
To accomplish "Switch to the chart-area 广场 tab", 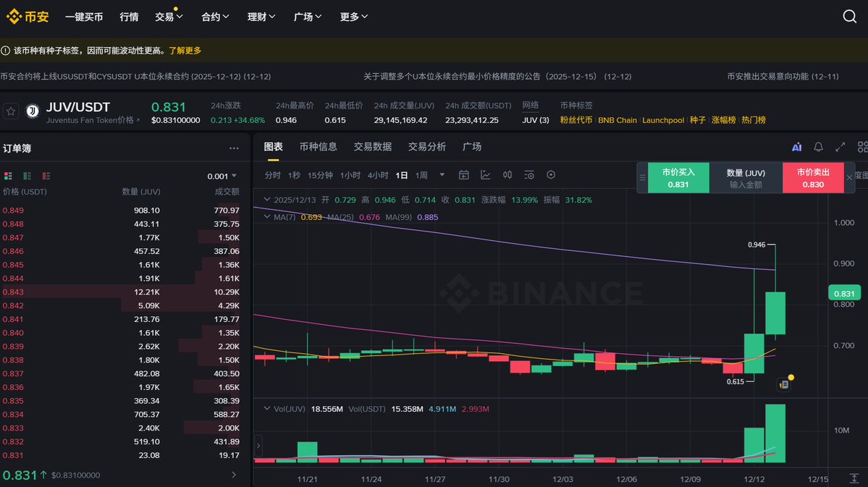I will click(x=471, y=147).
